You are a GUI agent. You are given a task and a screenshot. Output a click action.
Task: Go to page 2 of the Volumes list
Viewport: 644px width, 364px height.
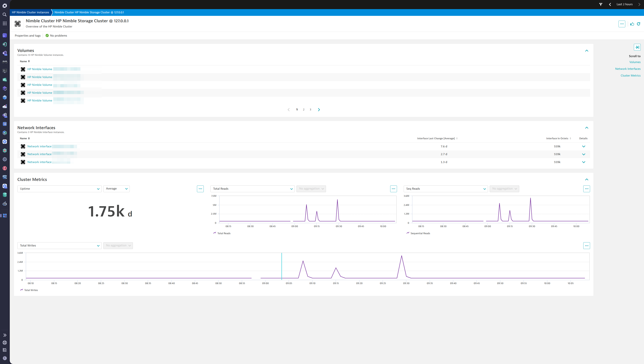304,109
